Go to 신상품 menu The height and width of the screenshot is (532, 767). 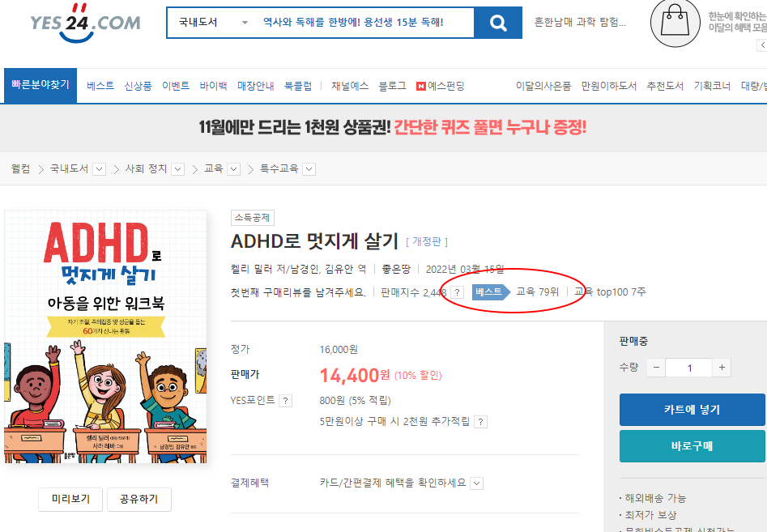(x=138, y=86)
